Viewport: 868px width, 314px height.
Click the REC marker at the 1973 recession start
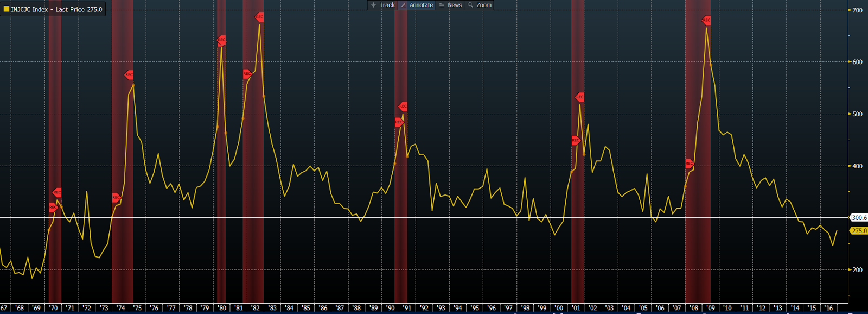tap(116, 197)
